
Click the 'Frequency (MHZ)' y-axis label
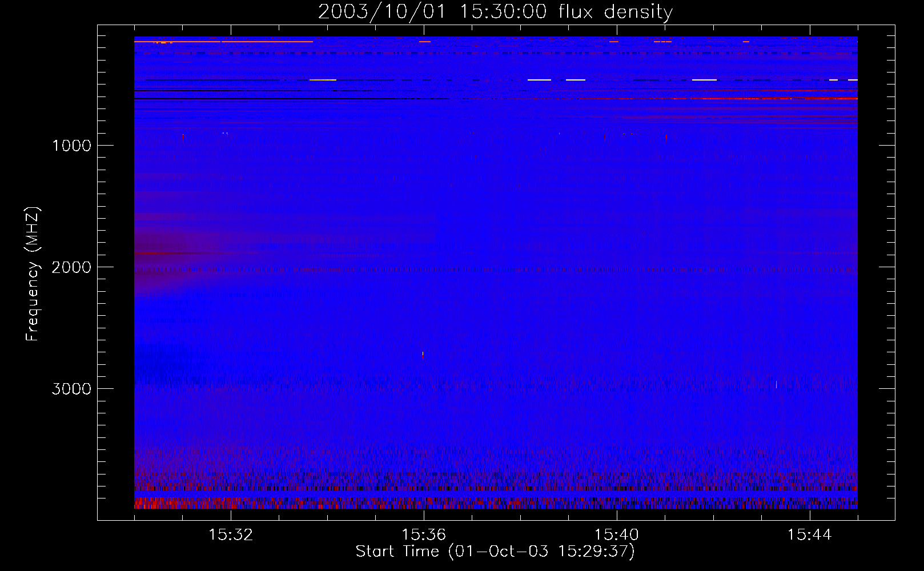(33, 274)
